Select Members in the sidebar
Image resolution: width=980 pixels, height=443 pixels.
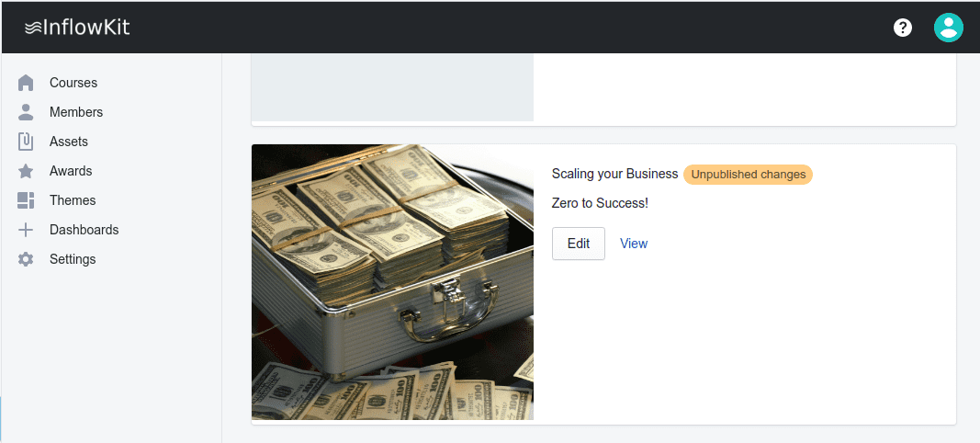pyautogui.click(x=76, y=112)
